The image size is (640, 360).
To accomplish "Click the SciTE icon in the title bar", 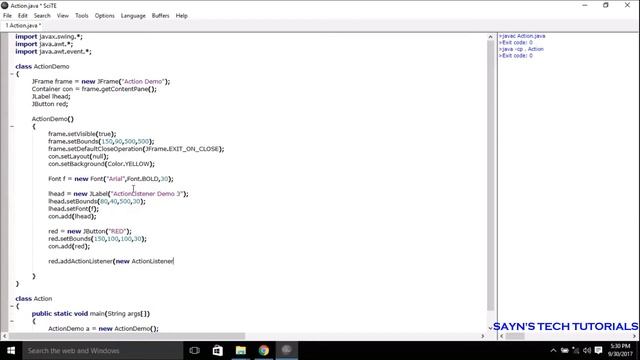I will coord(5,5).
